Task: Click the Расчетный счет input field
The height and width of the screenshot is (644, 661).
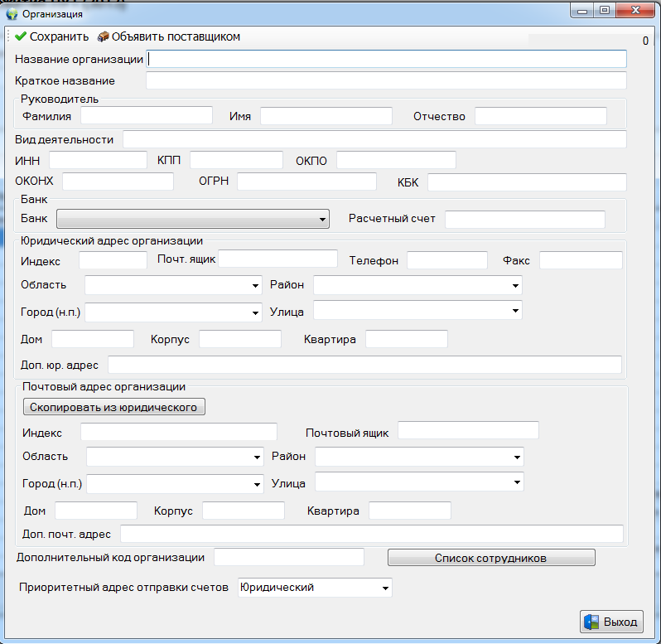Action: point(524,220)
